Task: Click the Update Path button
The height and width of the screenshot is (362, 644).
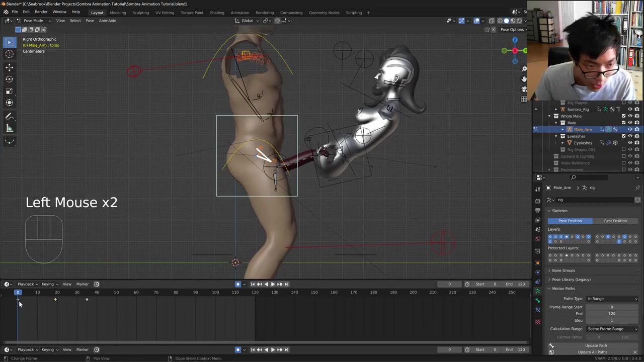Action: click(596, 345)
